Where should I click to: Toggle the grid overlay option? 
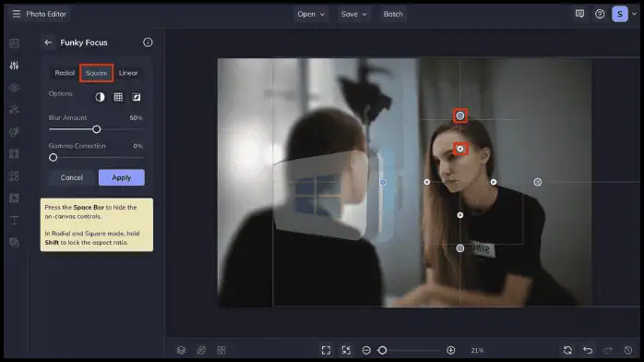(118, 97)
